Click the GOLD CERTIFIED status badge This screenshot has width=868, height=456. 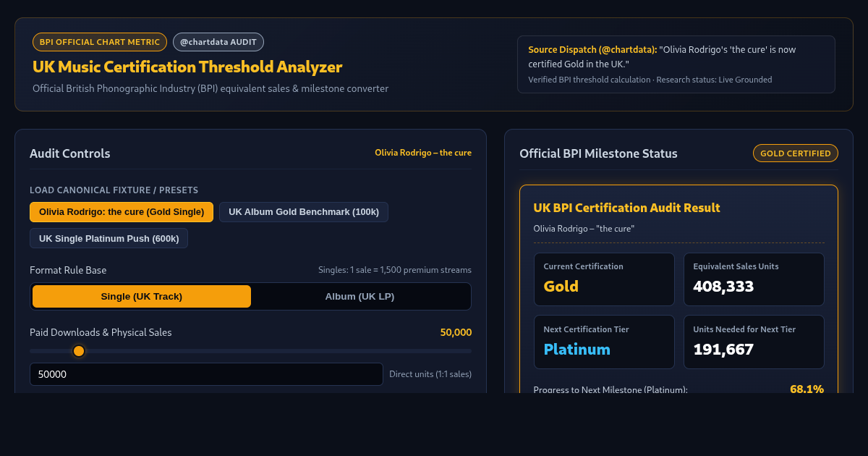point(796,153)
